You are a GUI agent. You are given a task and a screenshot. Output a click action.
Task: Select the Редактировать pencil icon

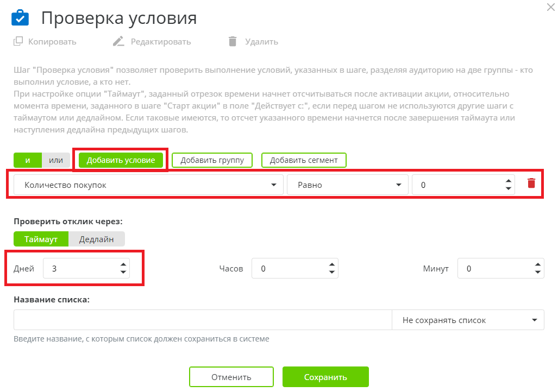click(118, 41)
